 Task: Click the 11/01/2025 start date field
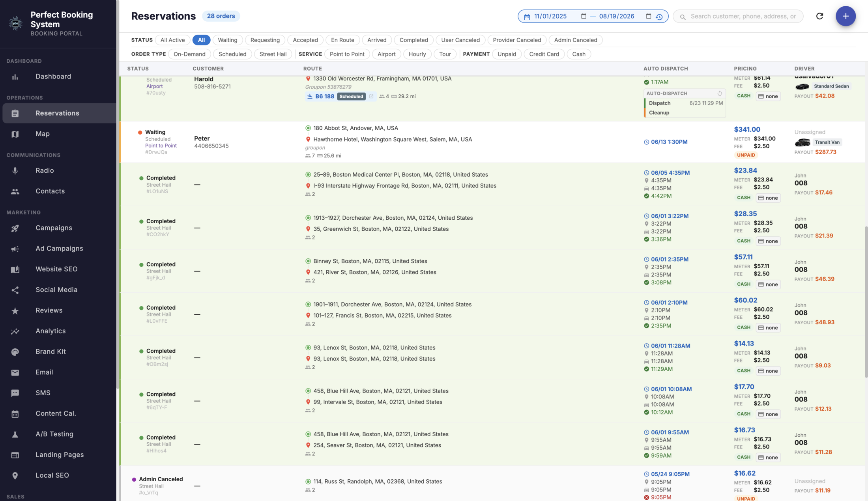point(550,16)
